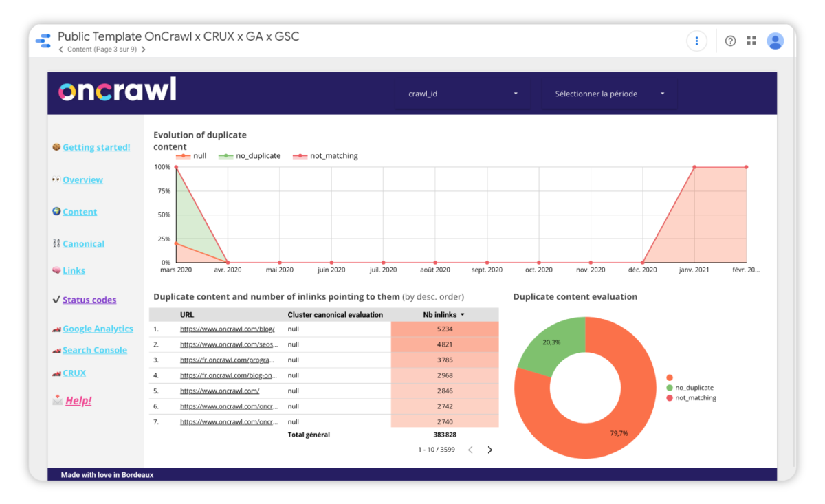Screen dimensions: 825x504
Task: Open the three-dot more options menu
Action: coord(696,41)
